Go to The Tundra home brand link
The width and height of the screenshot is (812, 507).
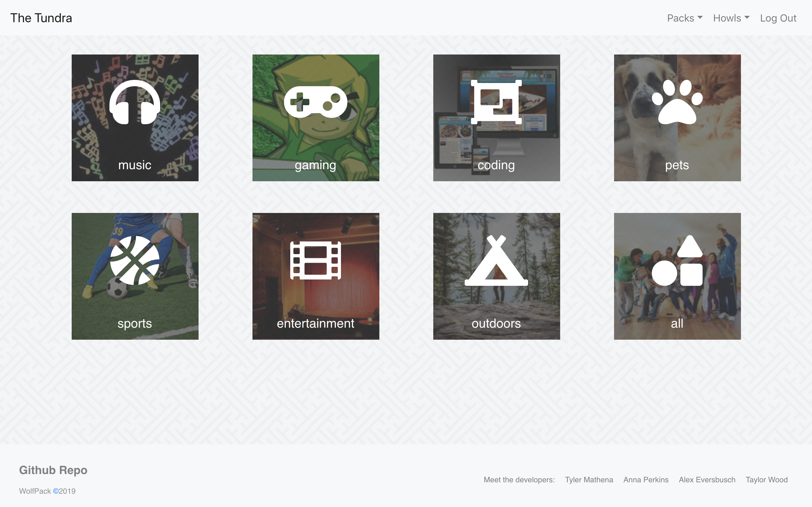(41, 18)
